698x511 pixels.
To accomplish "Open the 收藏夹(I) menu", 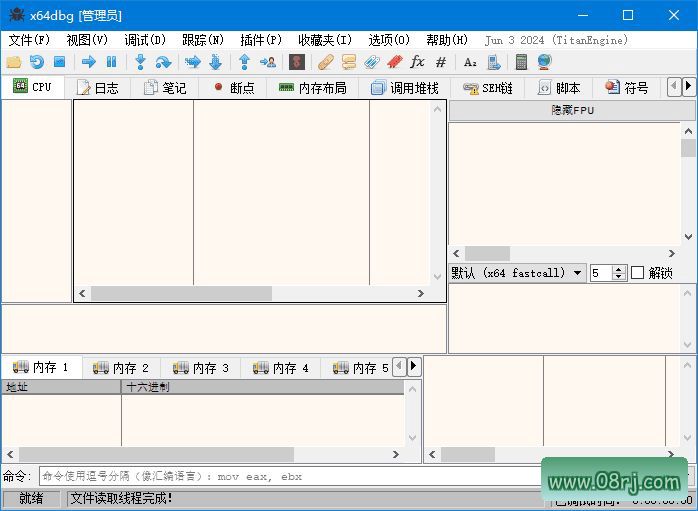I will pos(325,40).
